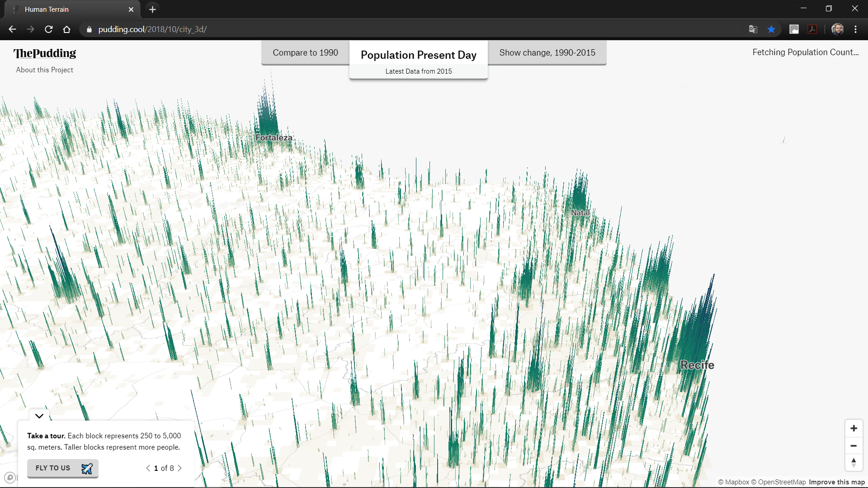Go to next tour step arrow
The image size is (868, 488).
tap(180, 468)
